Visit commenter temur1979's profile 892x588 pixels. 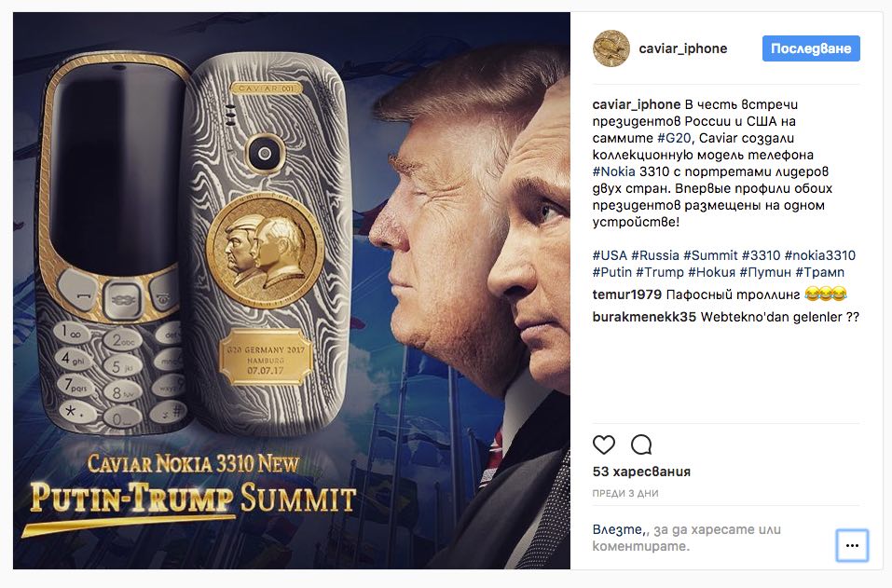tap(627, 294)
